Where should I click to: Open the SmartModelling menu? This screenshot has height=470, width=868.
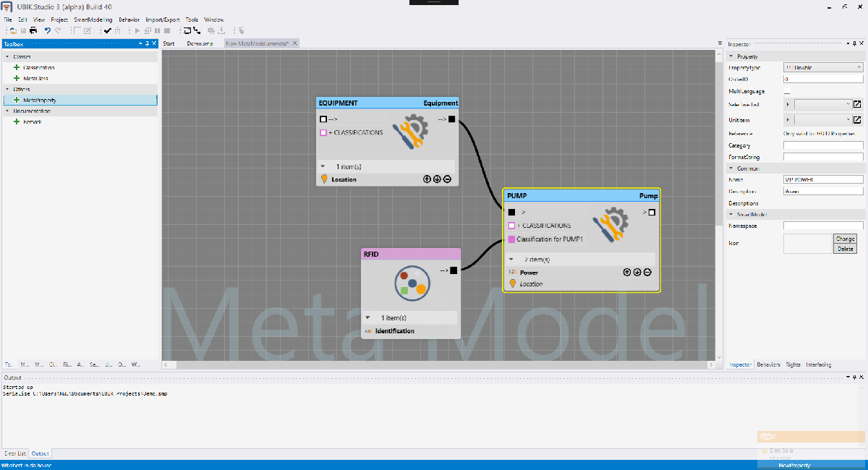(x=93, y=20)
